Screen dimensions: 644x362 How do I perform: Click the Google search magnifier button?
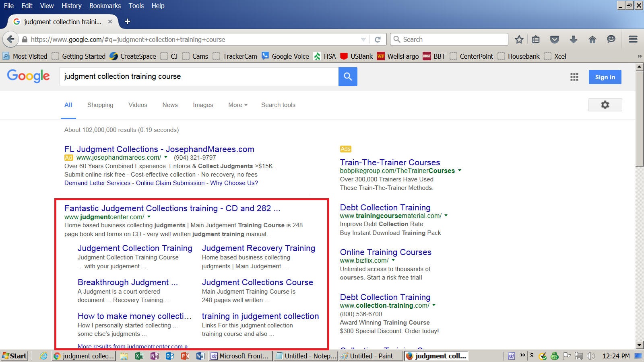[x=348, y=76]
